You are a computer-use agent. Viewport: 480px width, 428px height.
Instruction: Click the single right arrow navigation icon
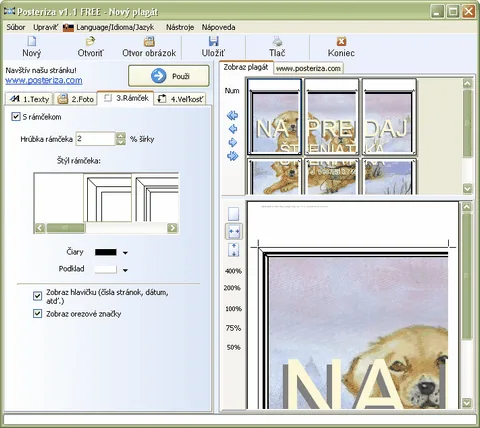pos(233,142)
